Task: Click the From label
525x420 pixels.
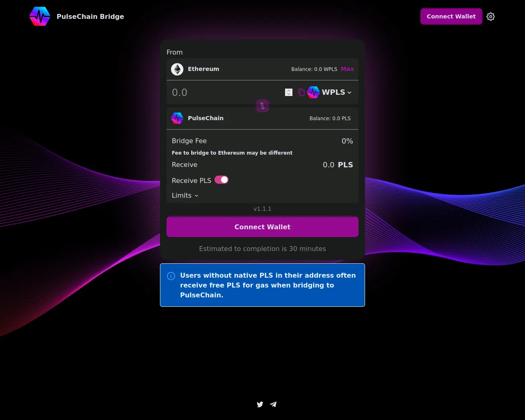Action: (175, 52)
